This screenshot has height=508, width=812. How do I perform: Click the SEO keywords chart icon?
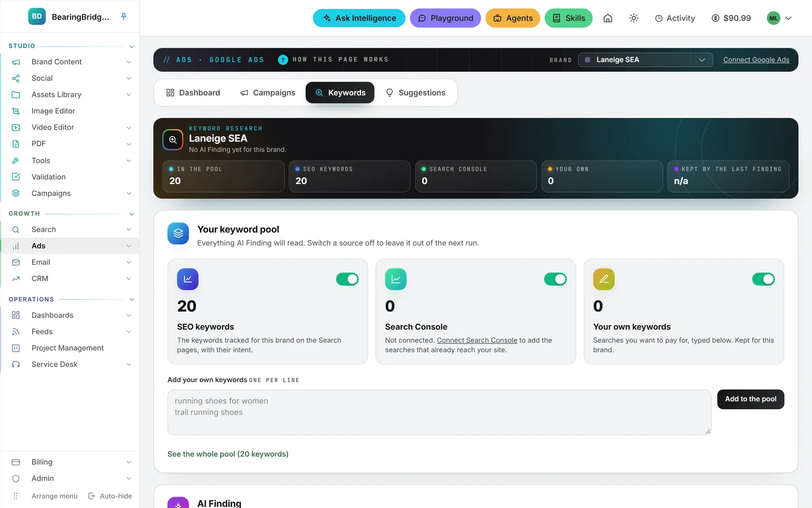coord(188,279)
